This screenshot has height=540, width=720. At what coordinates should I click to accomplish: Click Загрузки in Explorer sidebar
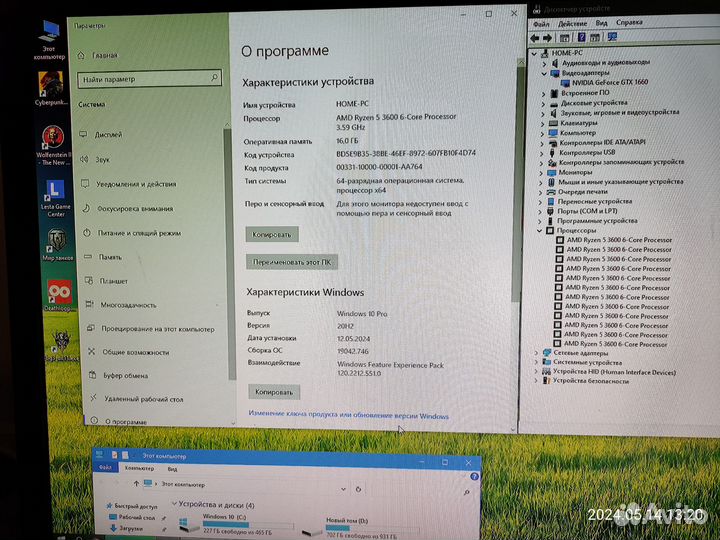126,529
